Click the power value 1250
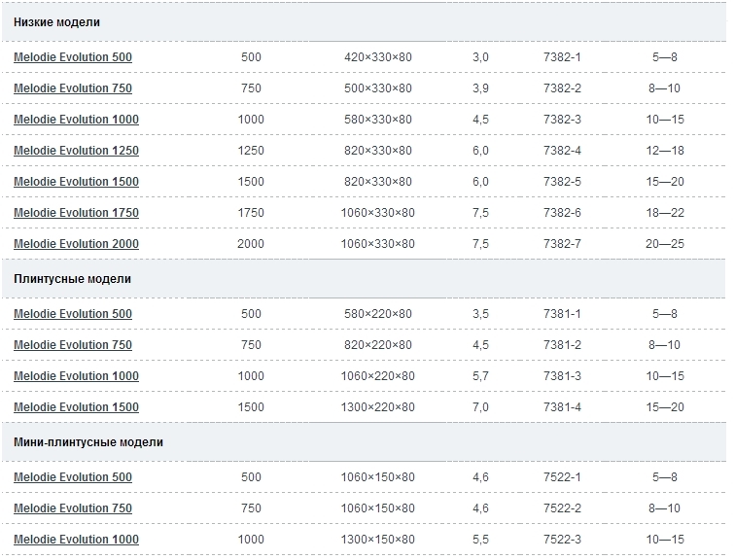735x560 pixels. pyautogui.click(x=251, y=151)
